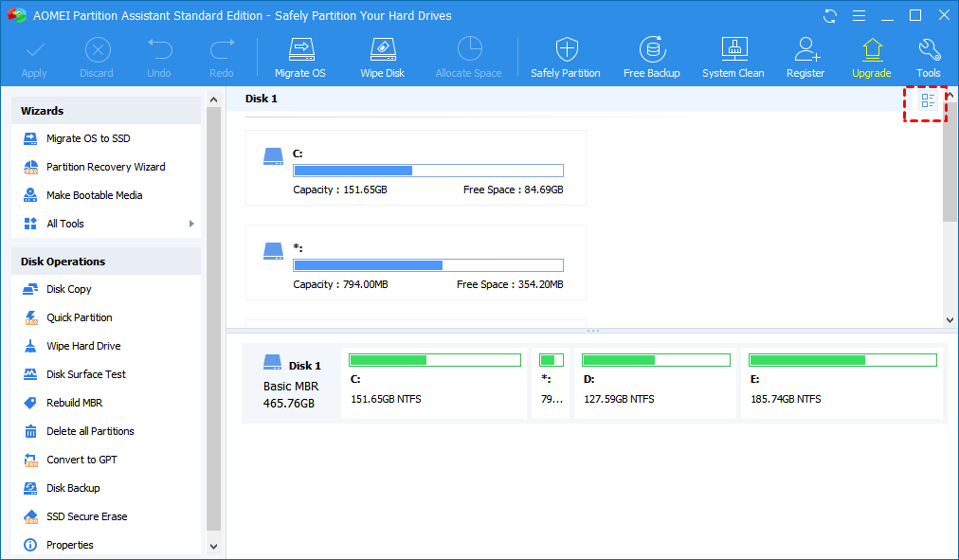Open the Register option

tap(806, 58)
